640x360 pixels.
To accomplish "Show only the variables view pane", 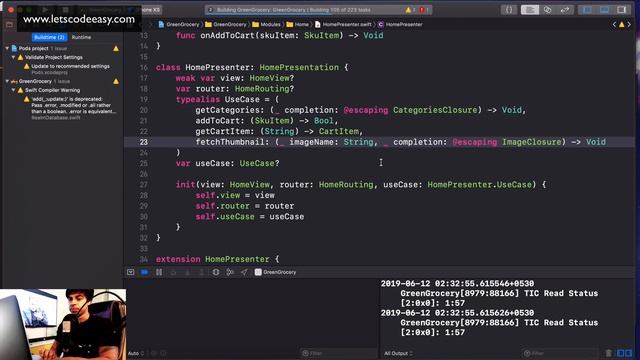I will click(620, 353).
